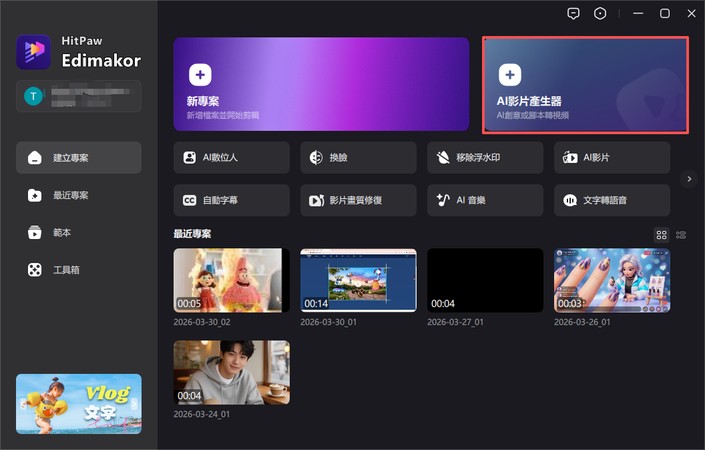
Task: Open the 範本 sidebar tab
Action: [x=79, y=232]
